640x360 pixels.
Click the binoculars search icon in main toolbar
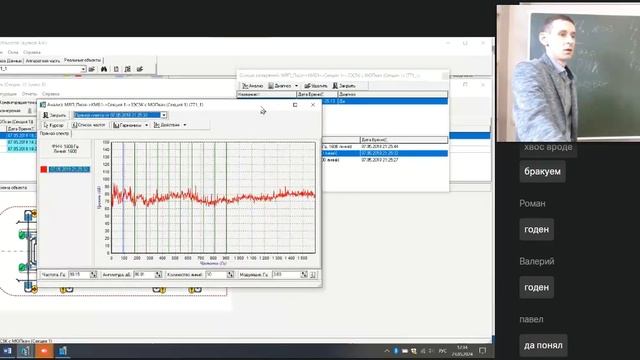pyautogui.click(x=104, y=69)
